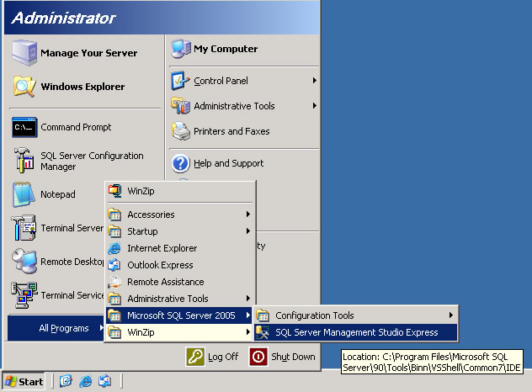Click the Startup folder icon
Image resolution: width=532 pixels, height=392 pixels.
tap(114, 231)
